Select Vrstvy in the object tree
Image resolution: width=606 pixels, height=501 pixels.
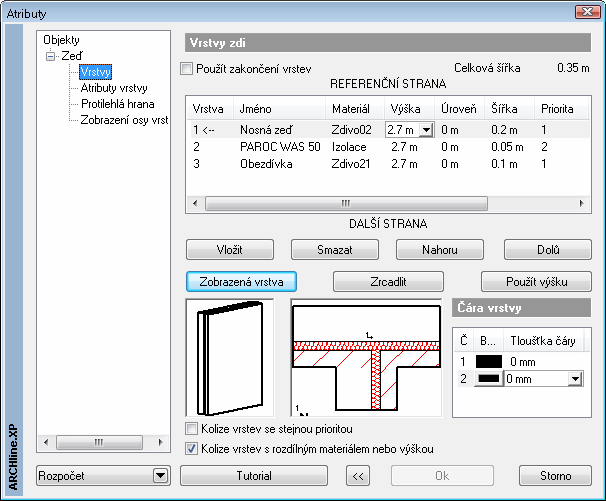tap(95, 72)
